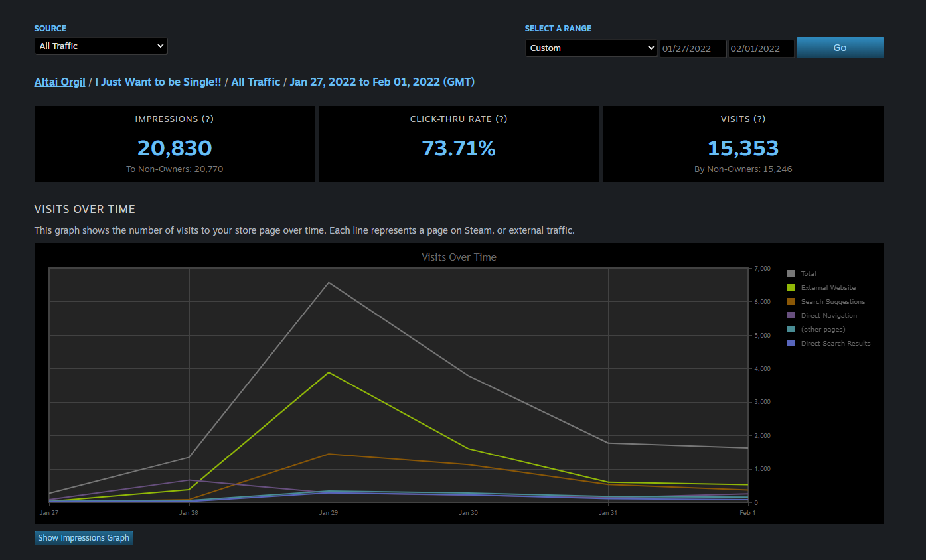The image size is (926, 560).
Task: Click the 5,000 y-axis label
Action: tap(761, 336)
